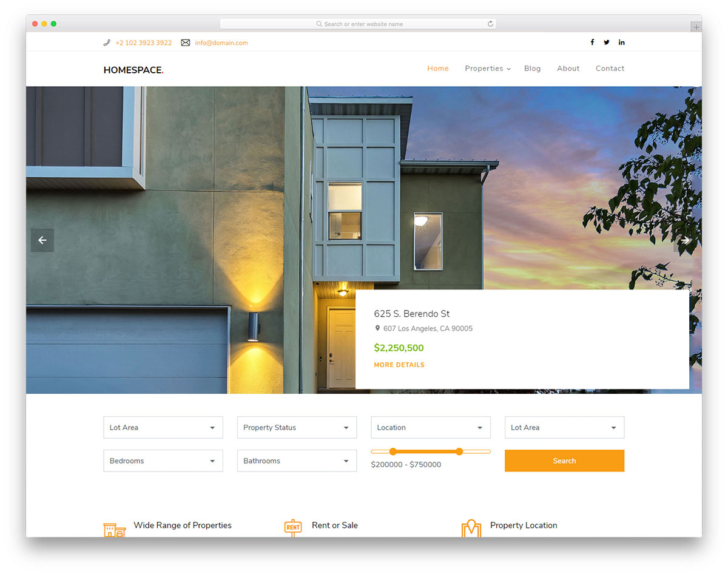This screenshot has height=574, width=728.
Task: Open MORE DETAILS for 625 S. Berendo St
Action: 399,365
